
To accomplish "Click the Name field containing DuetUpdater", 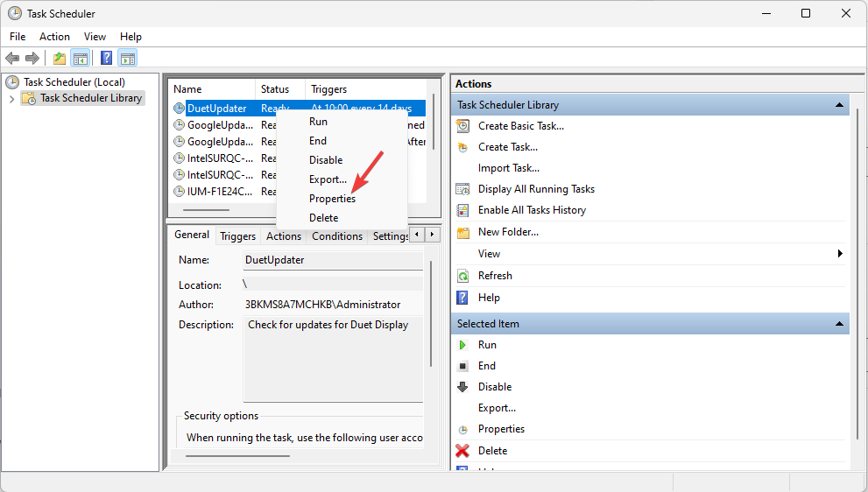I will pyautogui.click(x=333, y=260).
